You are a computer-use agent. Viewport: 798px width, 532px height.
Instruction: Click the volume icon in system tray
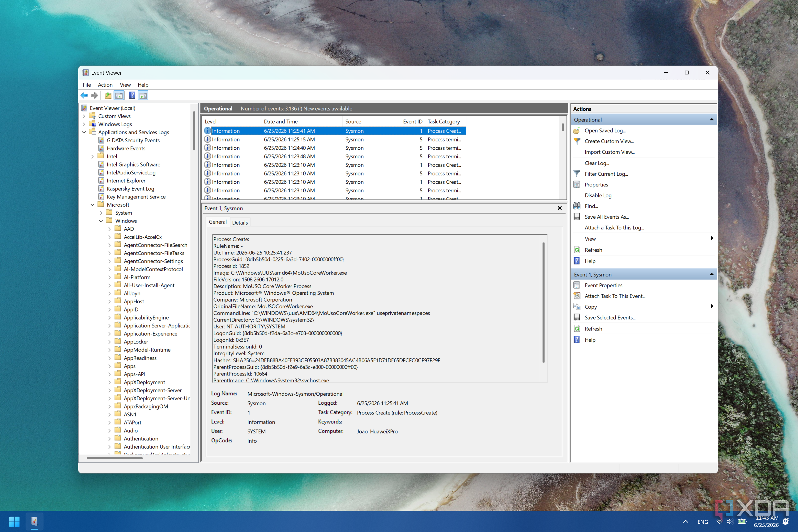[729, 522]
